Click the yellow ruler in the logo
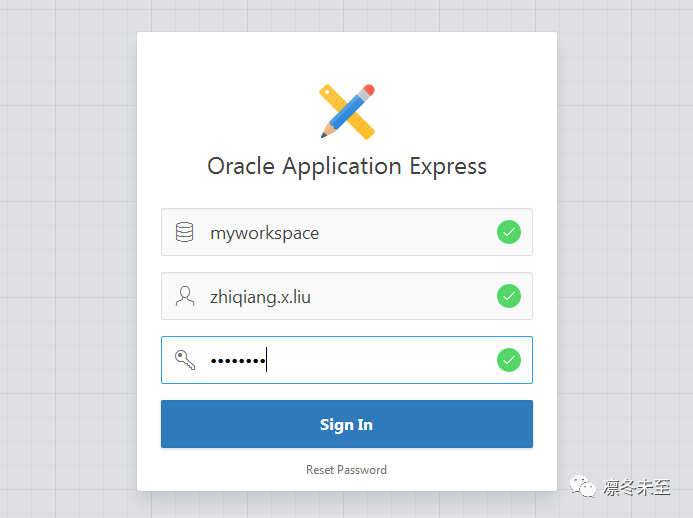The width and height of the screenshot is (693, 518). coord(332,98)
